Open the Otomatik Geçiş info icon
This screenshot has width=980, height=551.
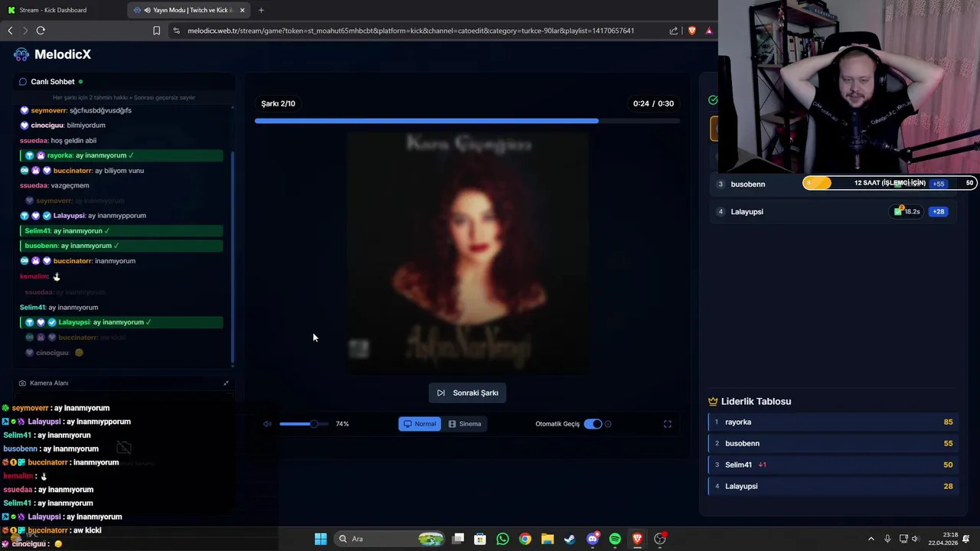[x=608, y=424]
